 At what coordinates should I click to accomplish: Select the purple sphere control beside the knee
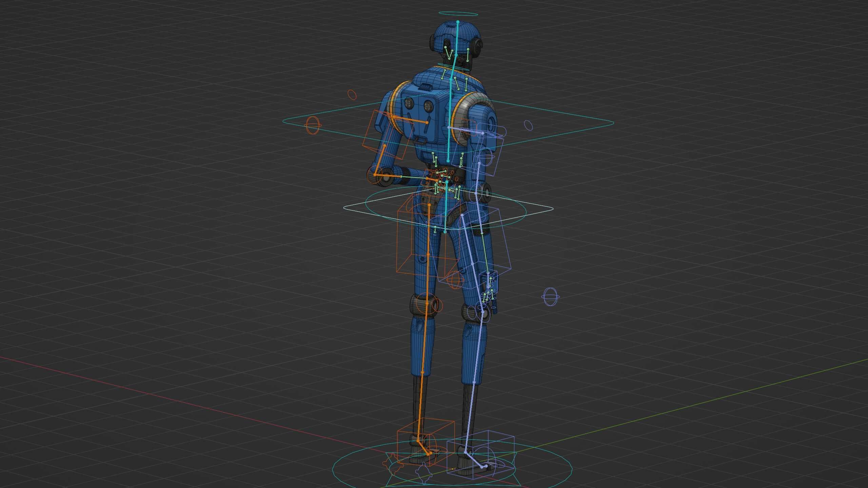point(550,297)
